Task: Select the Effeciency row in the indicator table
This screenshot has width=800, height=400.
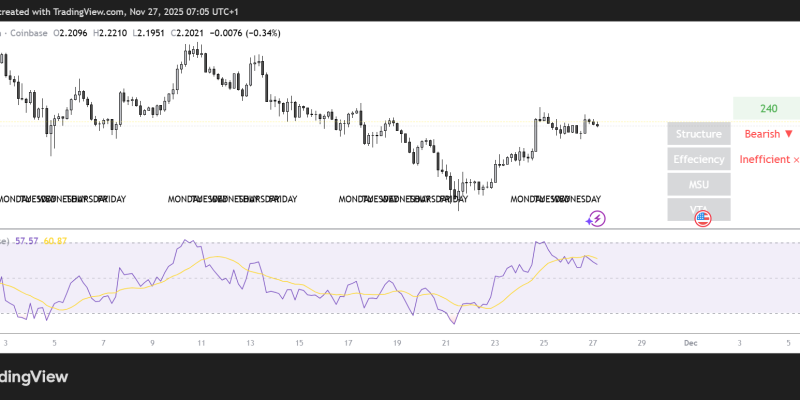Action: [698, 159]
